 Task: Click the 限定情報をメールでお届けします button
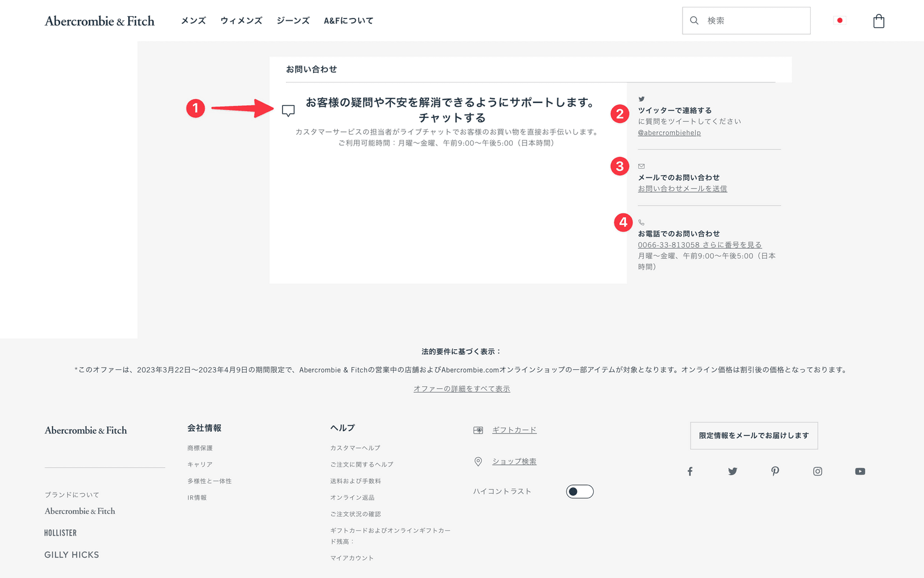pyautogui.click(x=754, y=436)
